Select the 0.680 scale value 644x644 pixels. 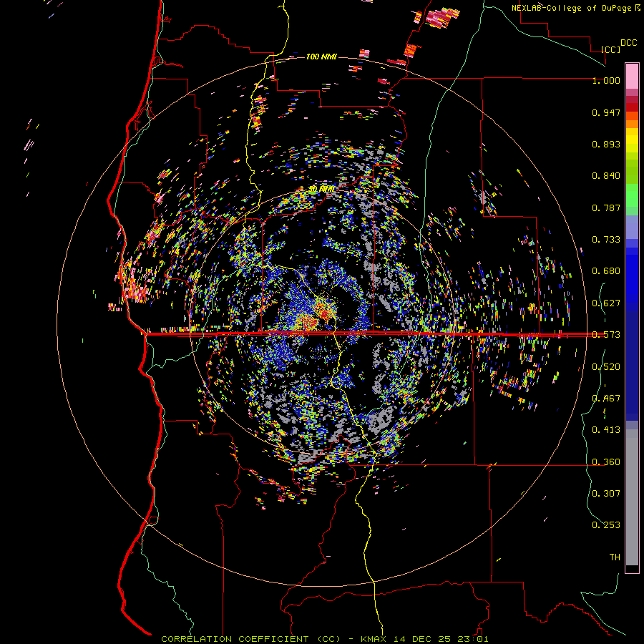tap(606, 271)
